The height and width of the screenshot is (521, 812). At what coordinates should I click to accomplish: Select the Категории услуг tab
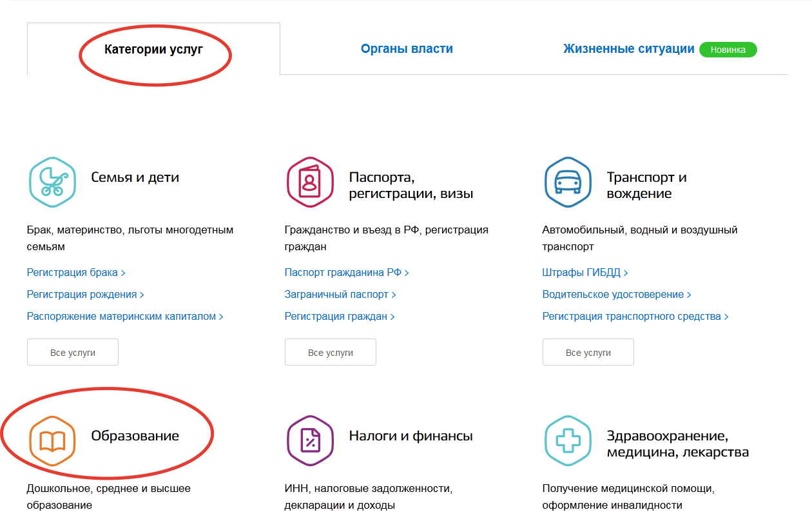point(153,49)
